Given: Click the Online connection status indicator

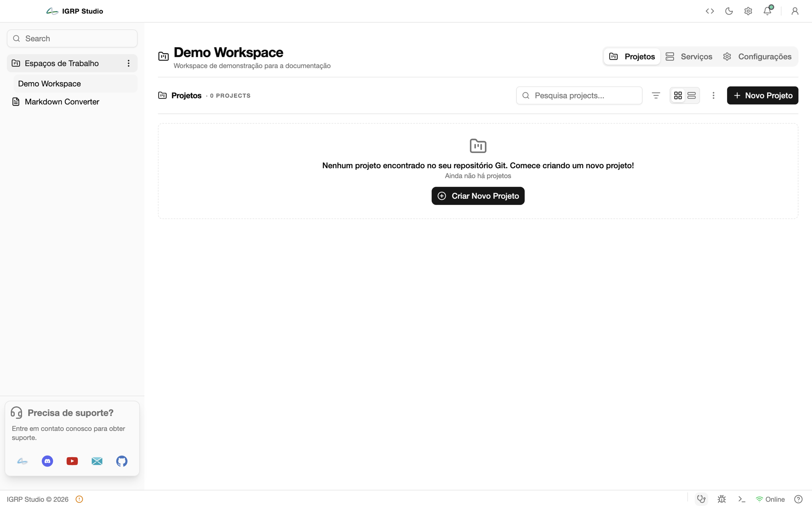Looking at the screenshot, I should (x=770, y=499).
